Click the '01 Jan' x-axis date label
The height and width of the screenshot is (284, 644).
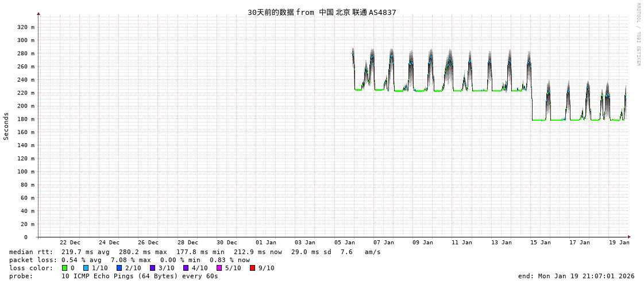pos(266,243)
